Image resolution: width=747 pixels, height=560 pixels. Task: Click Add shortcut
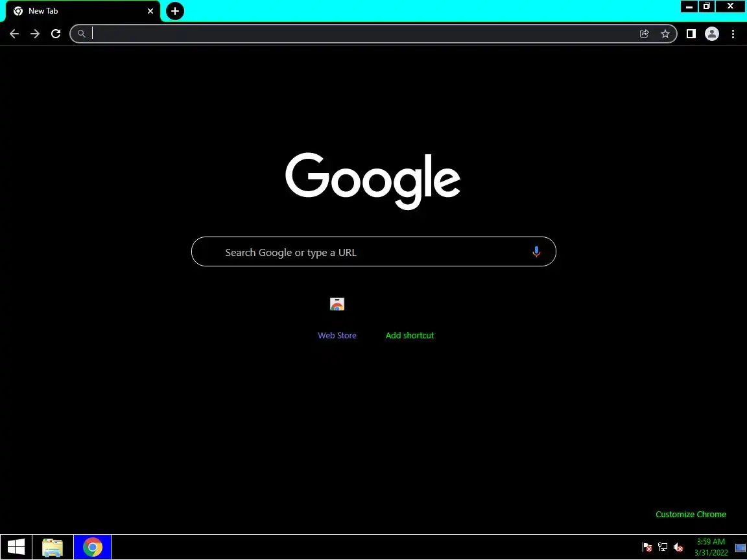410,336
